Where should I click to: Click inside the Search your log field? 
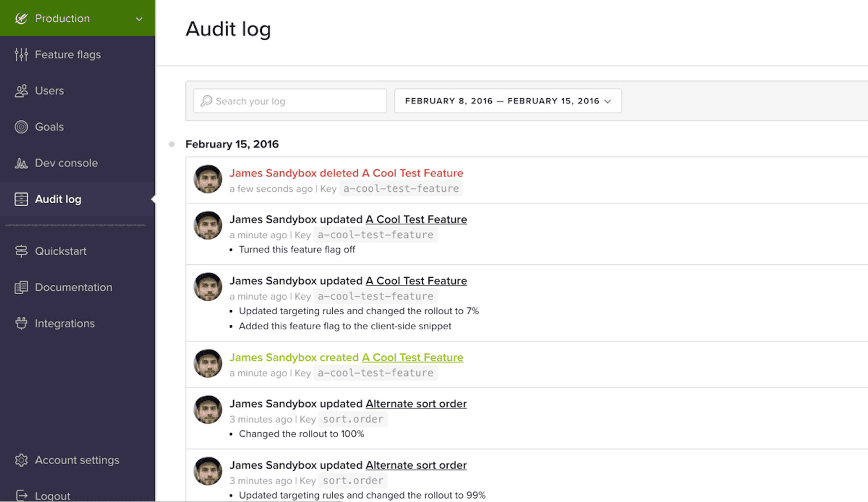[x=289, y=101]
